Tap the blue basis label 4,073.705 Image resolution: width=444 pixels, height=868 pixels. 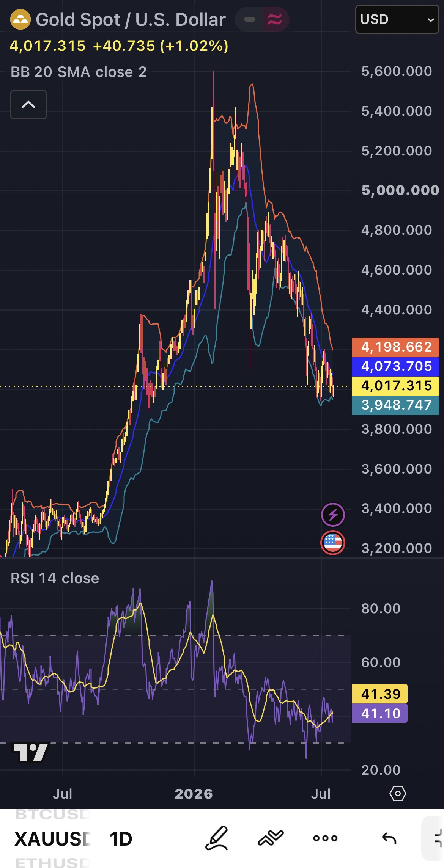coord(395,366)
